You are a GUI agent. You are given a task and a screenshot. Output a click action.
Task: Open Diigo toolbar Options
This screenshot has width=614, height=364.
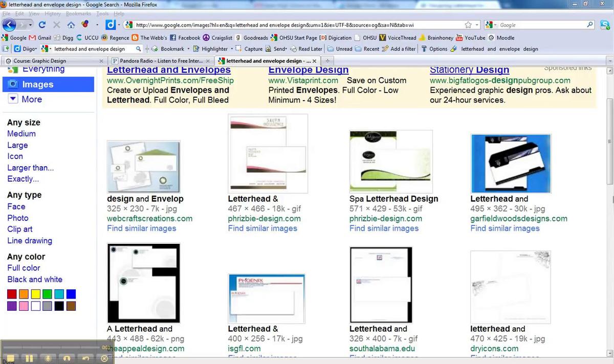click(x=434, y=49)
